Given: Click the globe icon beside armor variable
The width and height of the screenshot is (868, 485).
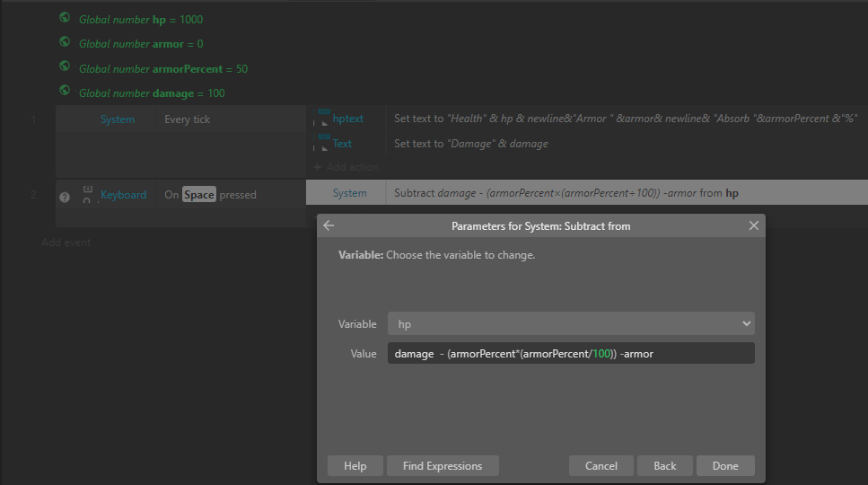Looking at the screenshot, I should tap(65, 42).
